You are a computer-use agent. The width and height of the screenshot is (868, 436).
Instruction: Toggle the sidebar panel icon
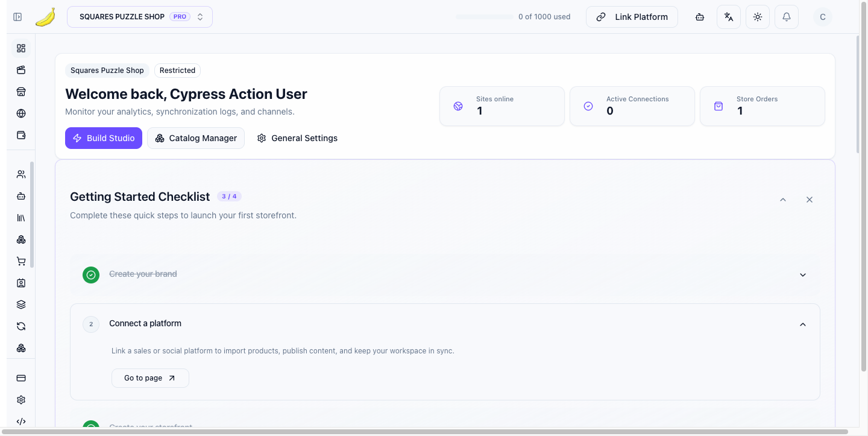pyautogui.click(x=17, y=17)
